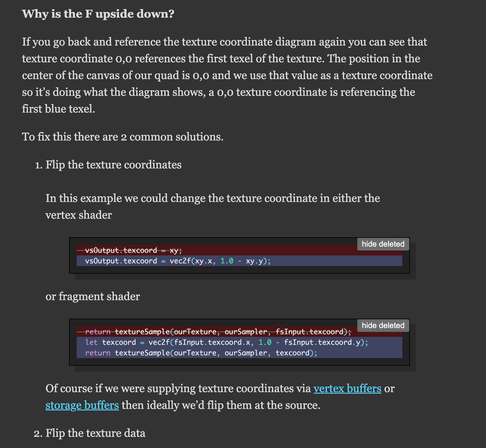This screenshot has width=486, height=448.
Task: Select the struck-through line "vsOutput.texcoord = xy;"
Action: [133, 250]
